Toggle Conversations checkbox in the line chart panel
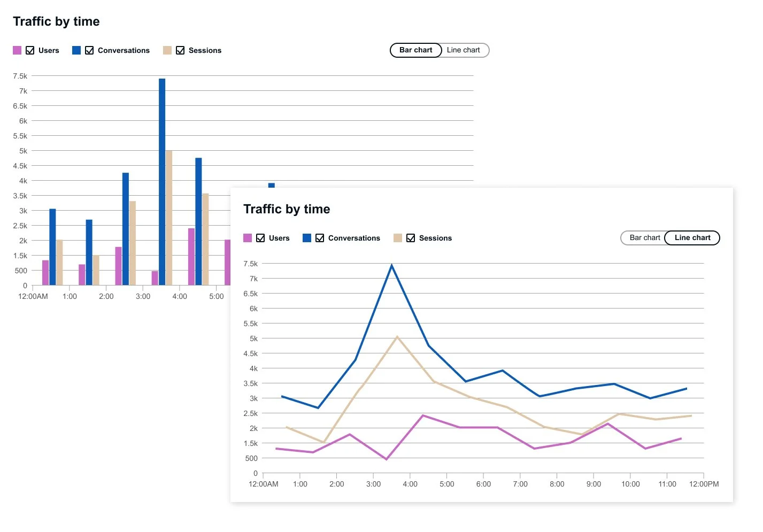The width and height of the screenshot is (763, 532). (320, 238)
